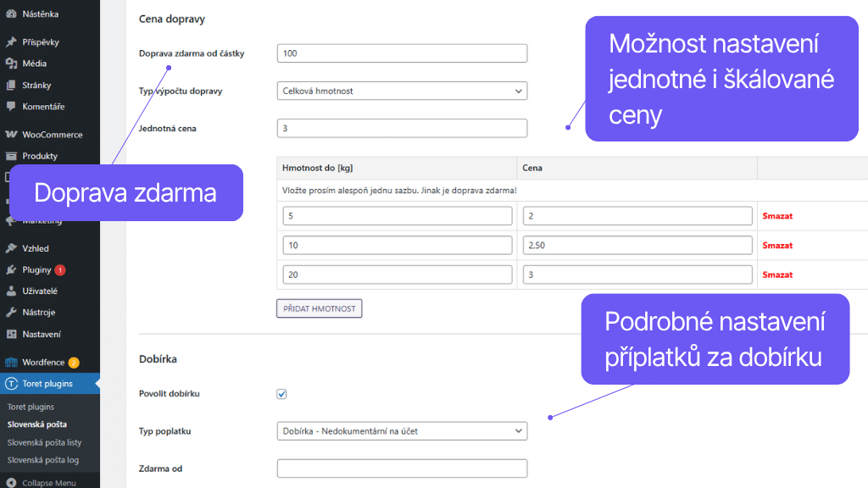Select the Wordfence shield icon
This screenshot has width=868, height=488.
[x=12, y=361]
